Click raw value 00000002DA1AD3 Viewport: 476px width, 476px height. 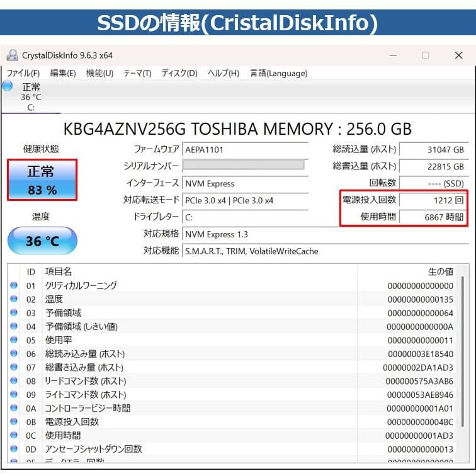[418, 368]
